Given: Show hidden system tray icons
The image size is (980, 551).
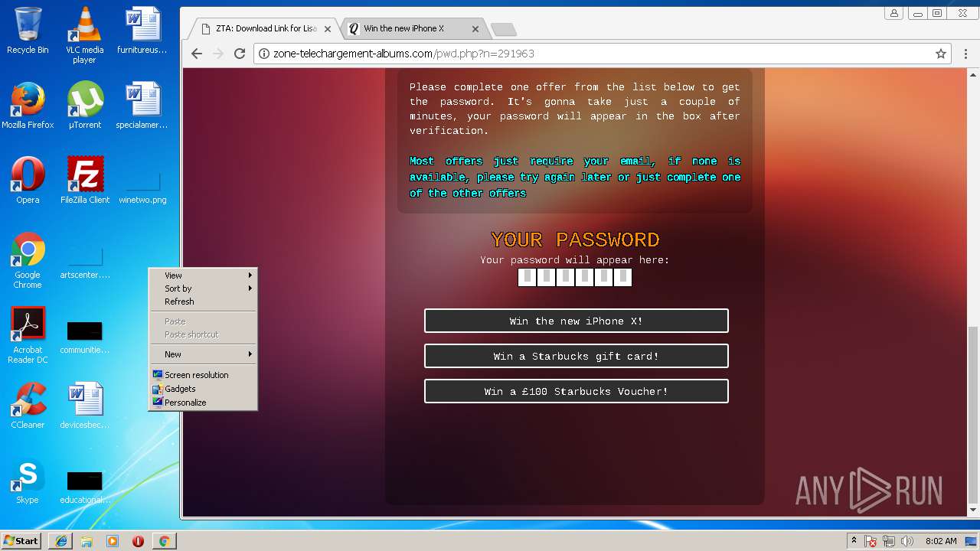Looking at the screenshot, I should 854,540.
